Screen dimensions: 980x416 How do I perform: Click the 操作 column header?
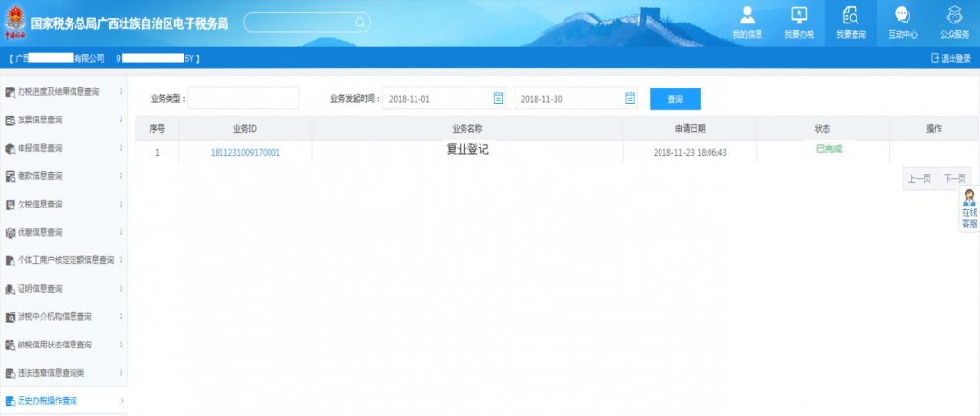pyautogui.click(x=934, y=128)
